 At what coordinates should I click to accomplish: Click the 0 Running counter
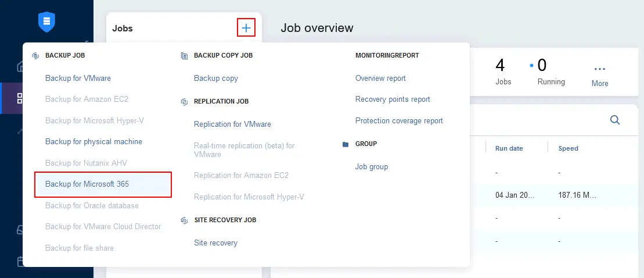point(551,72)
